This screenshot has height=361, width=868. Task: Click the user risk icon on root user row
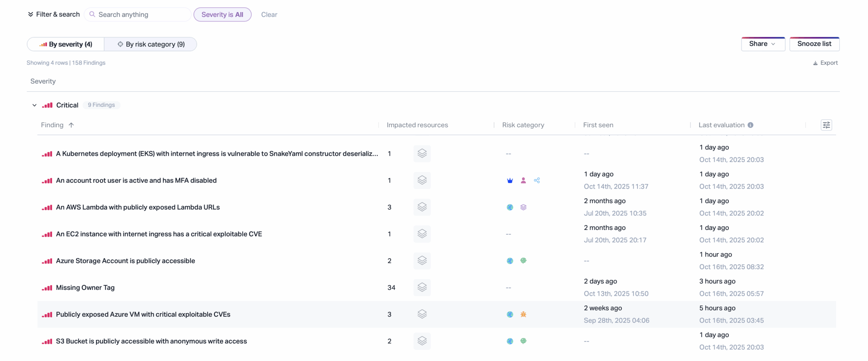(523, 180)
